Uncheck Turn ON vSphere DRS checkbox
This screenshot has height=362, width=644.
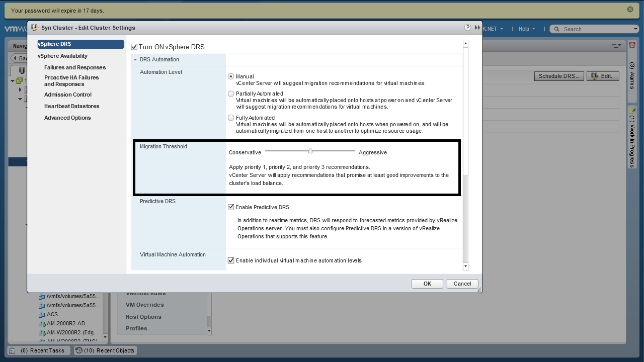tap(134, 47)
